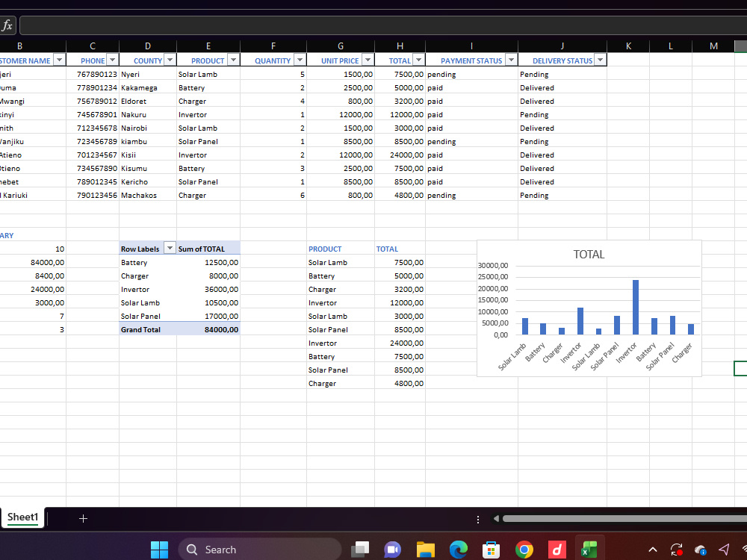This screenshot has height=560, width=747.
Task: Select column H header
Action: pyautogui.click(x=400, y=46)
